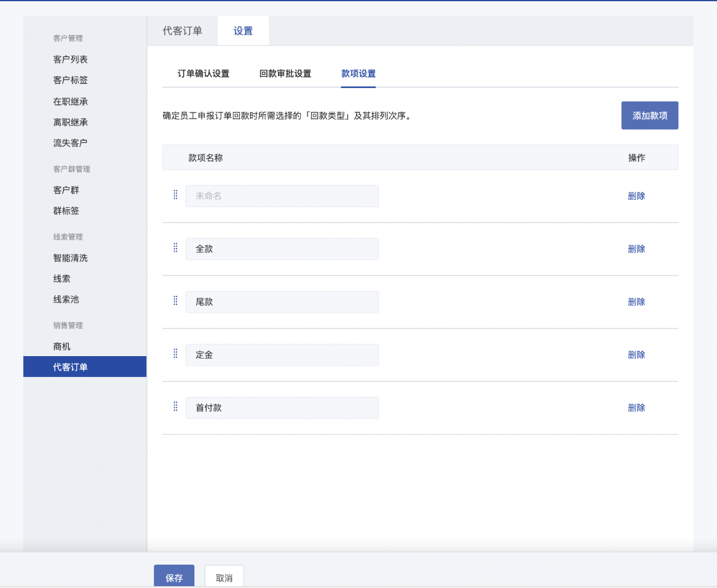This screenshot has height=588, width=717.
Task: Delete the 尾款 payment item
Action: tap(636, 302)
